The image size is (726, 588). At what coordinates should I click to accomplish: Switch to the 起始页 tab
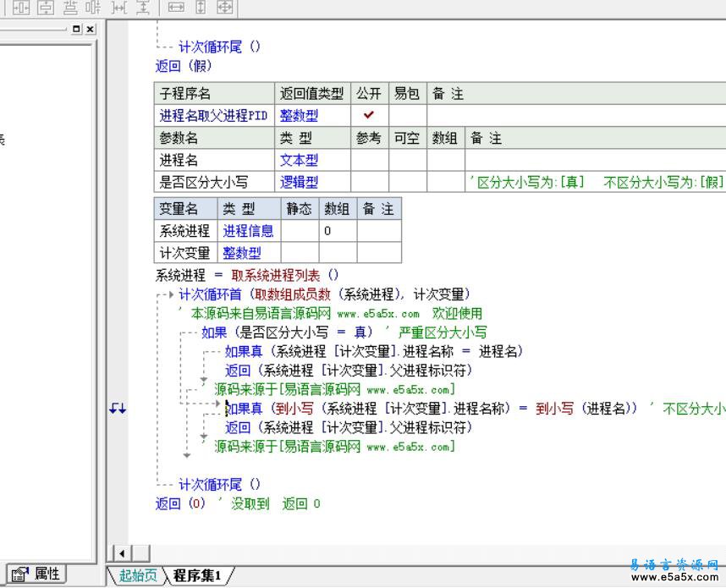(x=138, y=576)
